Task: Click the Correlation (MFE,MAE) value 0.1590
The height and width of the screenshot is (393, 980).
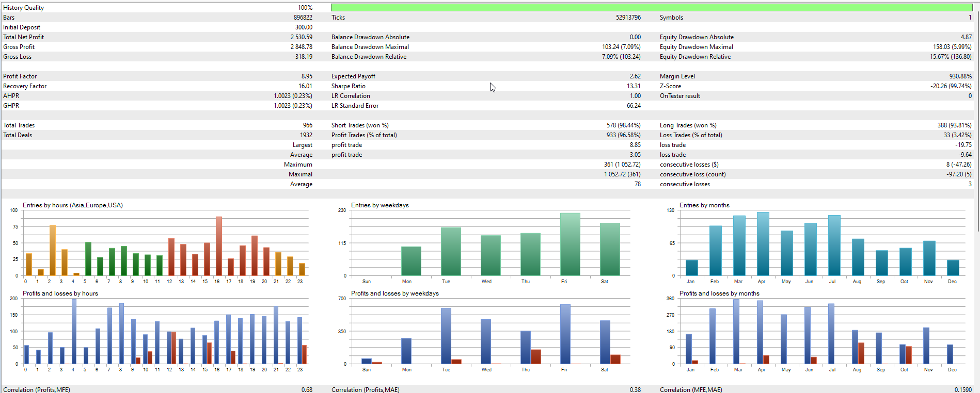Action: point(963,390)
